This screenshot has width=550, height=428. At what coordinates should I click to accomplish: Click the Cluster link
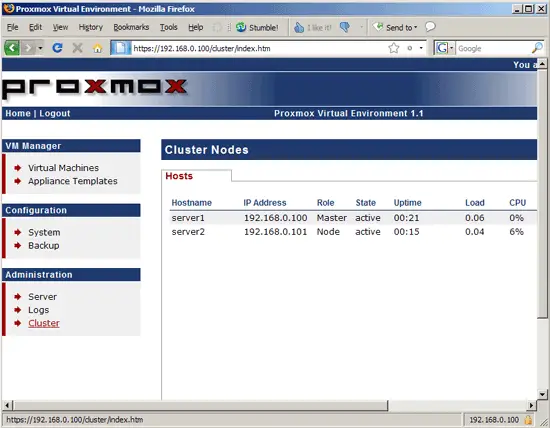click(x=44, y=323)
